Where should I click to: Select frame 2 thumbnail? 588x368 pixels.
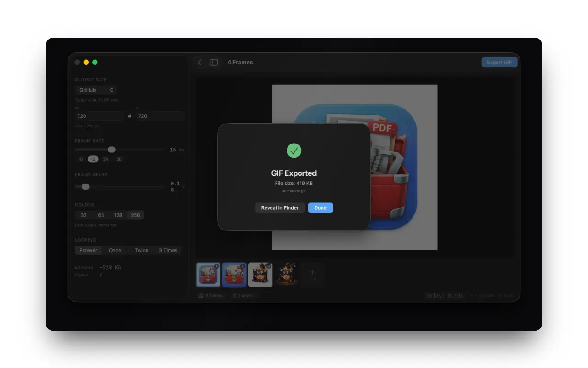click(234, 275)
